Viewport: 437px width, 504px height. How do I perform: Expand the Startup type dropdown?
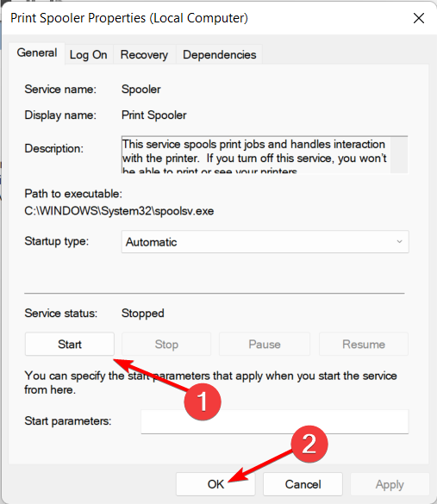(x=265, y=242)
